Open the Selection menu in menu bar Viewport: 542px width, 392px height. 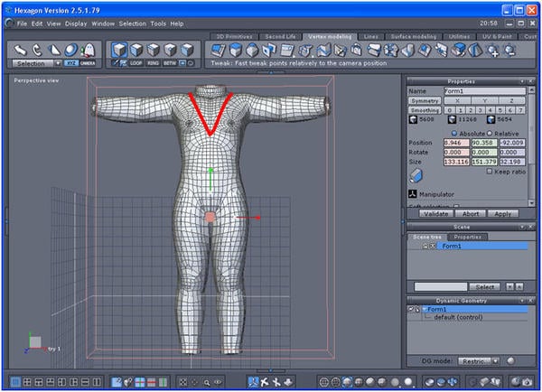coord(132,23)
